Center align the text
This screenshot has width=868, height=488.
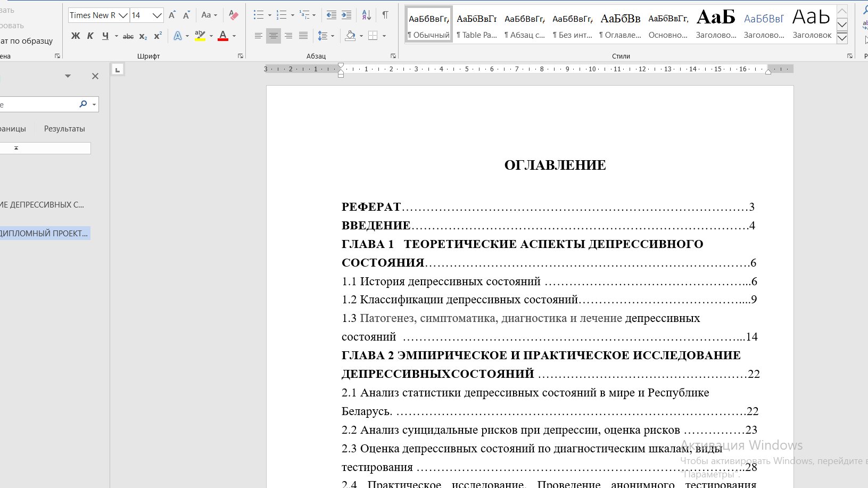coord(273,36)
